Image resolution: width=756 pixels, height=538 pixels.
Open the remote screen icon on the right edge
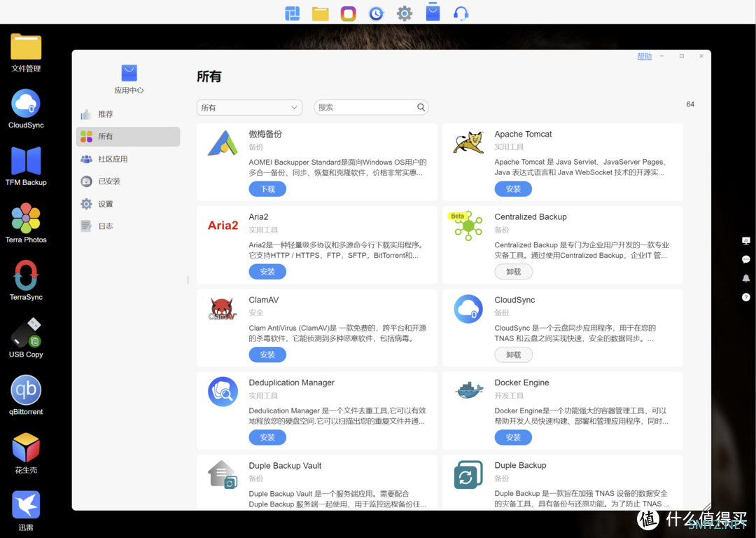746,241
